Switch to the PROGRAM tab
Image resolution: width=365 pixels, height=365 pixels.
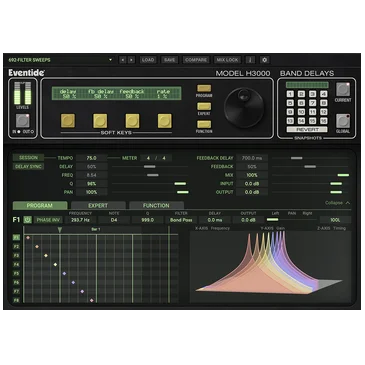pyautogui.click(x=40, y=205)
